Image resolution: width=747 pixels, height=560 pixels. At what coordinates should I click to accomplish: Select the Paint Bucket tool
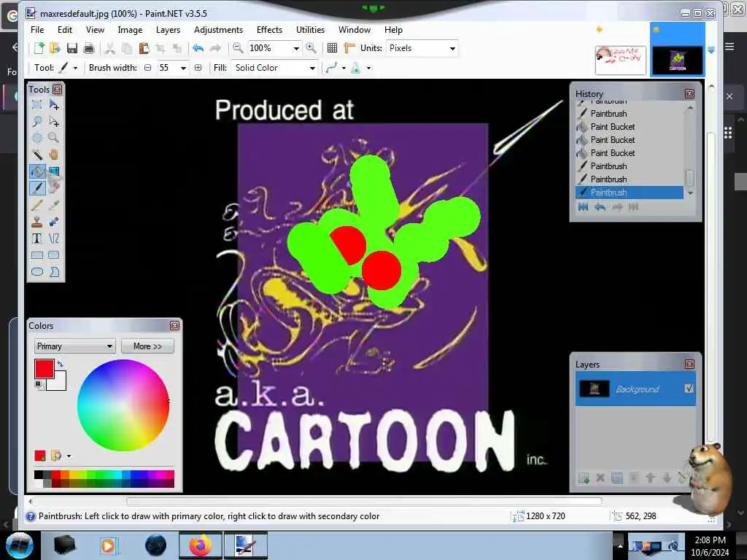coord(36,171)
